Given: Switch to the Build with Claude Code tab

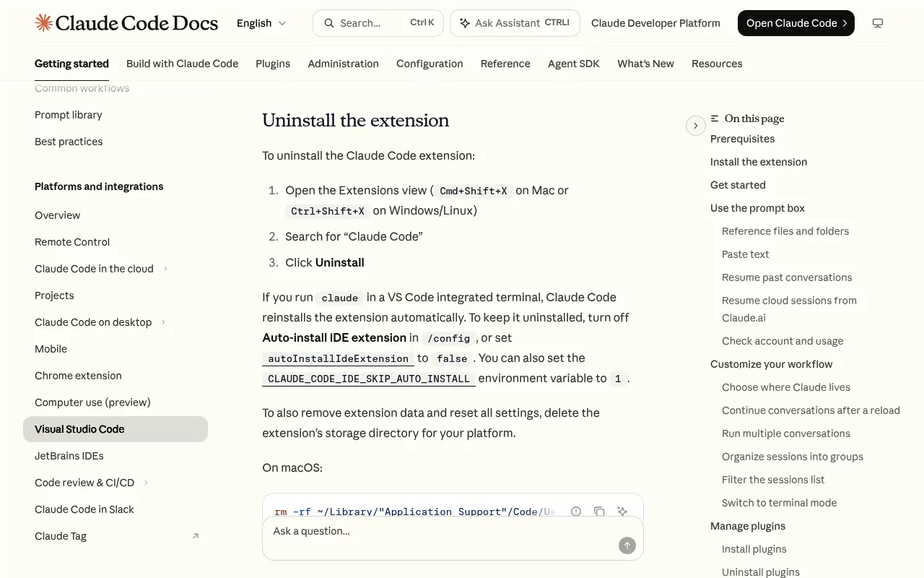Looking at the screenshot, I should (x=182, y=64).
